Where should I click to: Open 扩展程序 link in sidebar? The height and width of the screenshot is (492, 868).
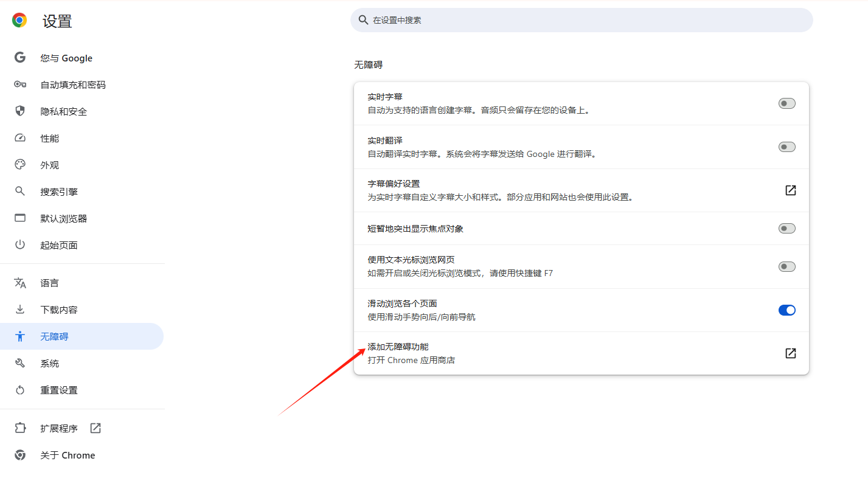(82, 428)
